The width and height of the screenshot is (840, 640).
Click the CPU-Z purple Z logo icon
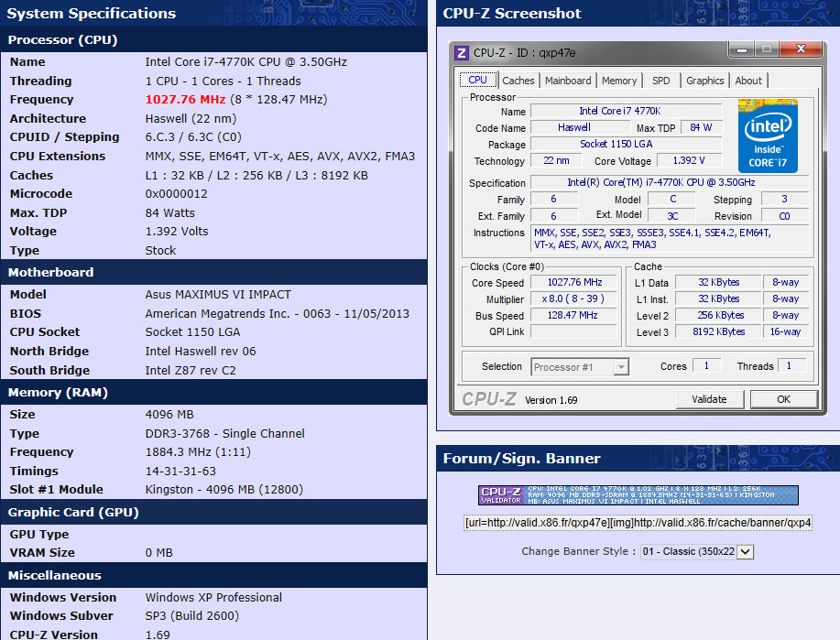462,53
